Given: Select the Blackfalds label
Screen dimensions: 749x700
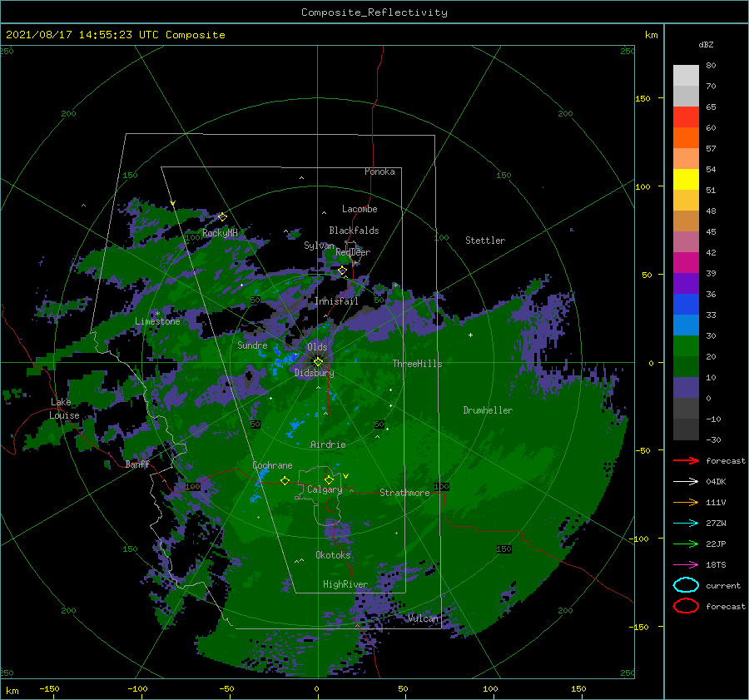Looking at the screenshot, I should (x=354, y=231).
